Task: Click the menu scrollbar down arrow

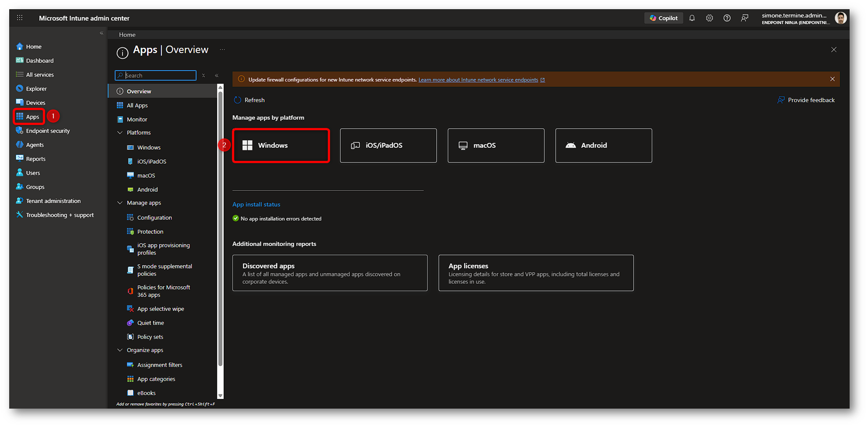Action: (220, 395)
